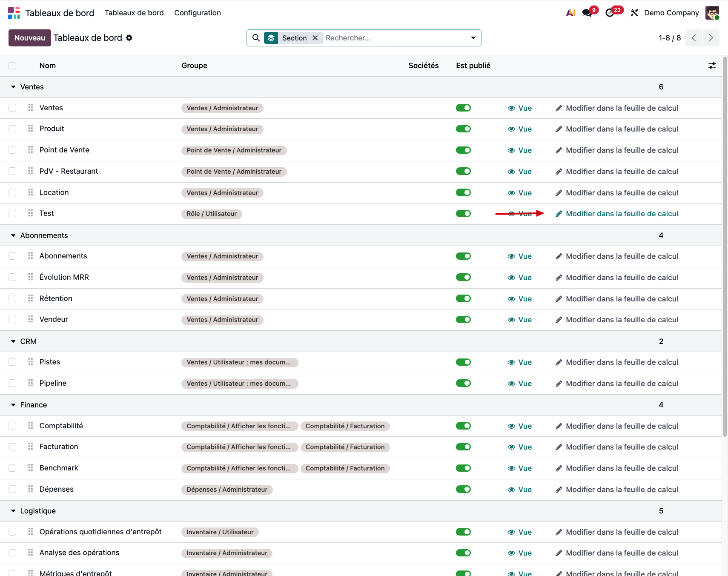728x576 pixels.
Task: Click the debug tools wrench icon
Action: (634, 13)
